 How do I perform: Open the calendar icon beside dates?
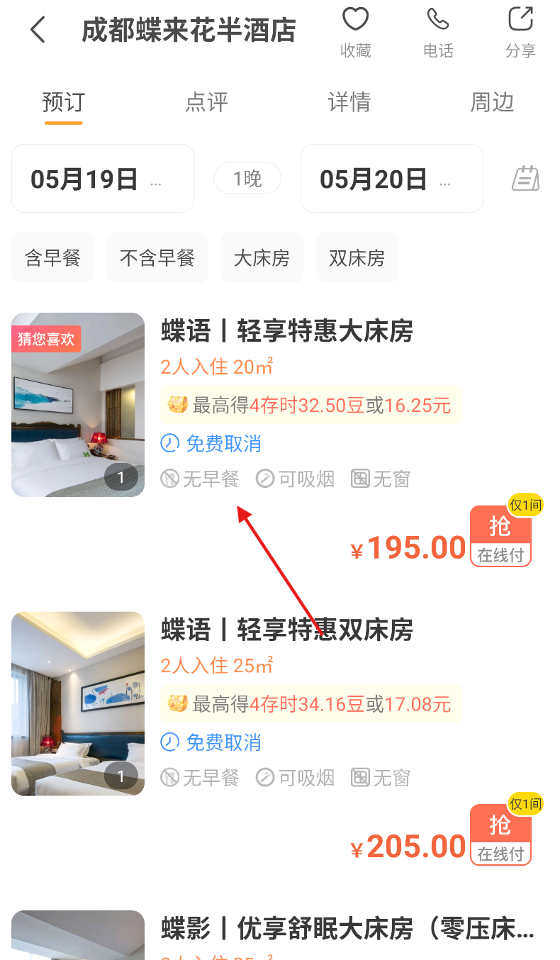(525, 178)
